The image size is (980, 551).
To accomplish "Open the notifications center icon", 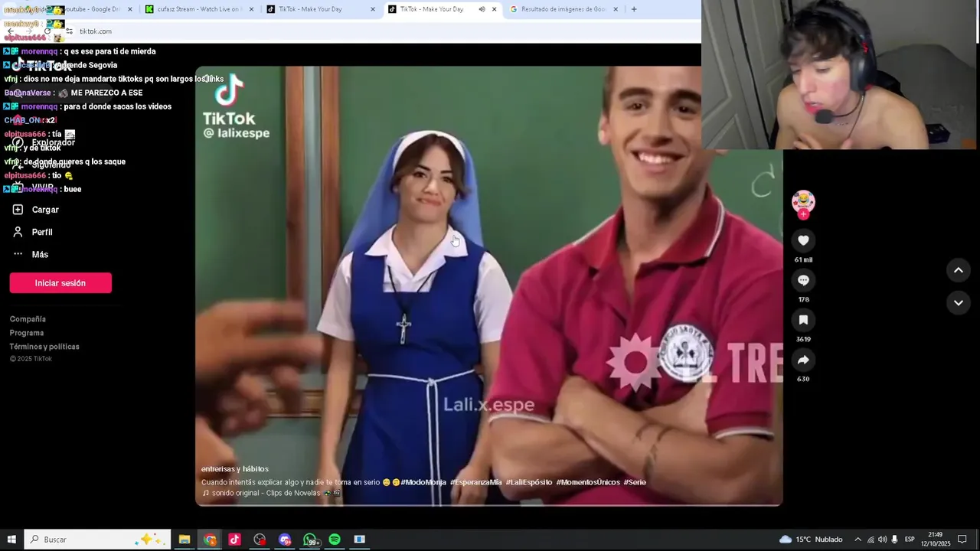I will click(x=962, y=540).
